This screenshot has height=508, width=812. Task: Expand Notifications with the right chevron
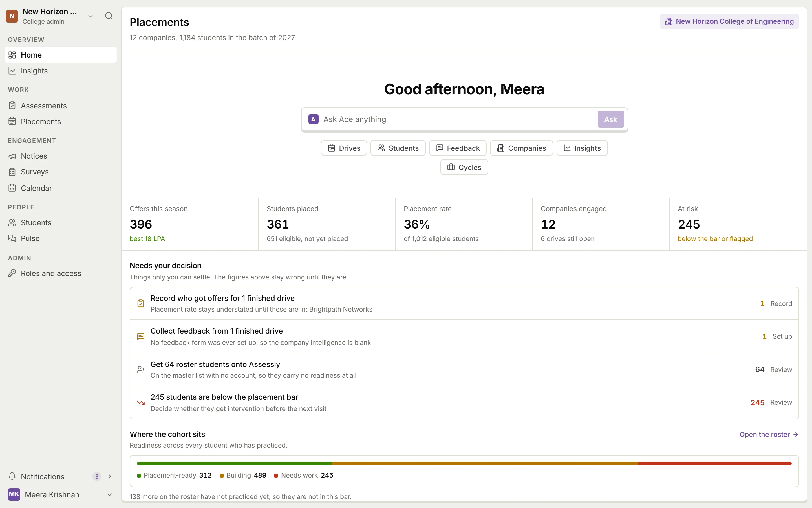(109, 476)
